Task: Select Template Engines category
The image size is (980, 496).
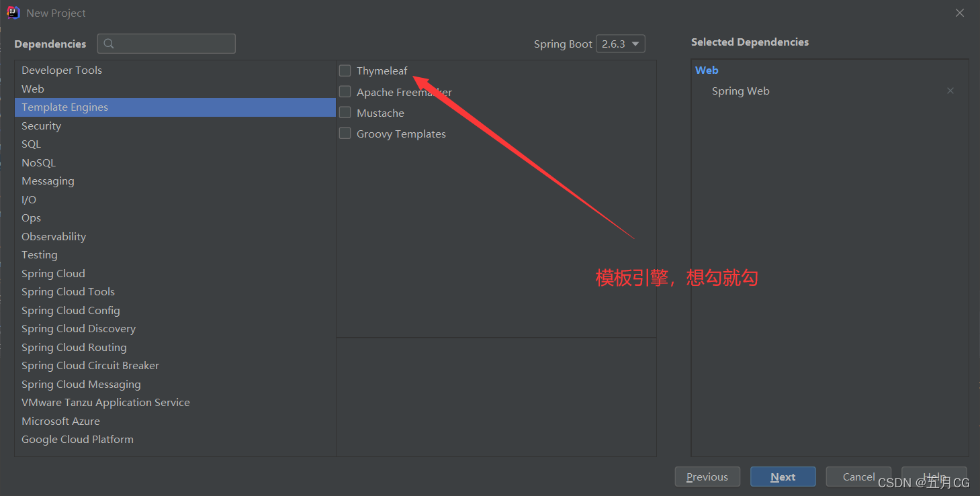Action: tap(175, 107)
